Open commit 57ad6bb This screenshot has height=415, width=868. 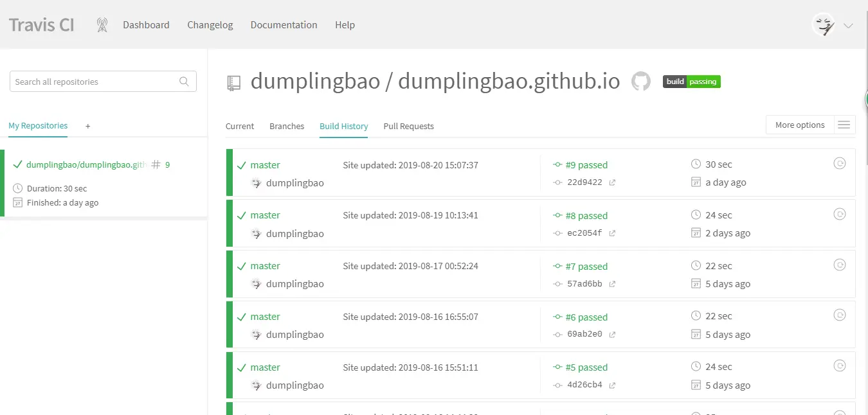tap(584, 284)
